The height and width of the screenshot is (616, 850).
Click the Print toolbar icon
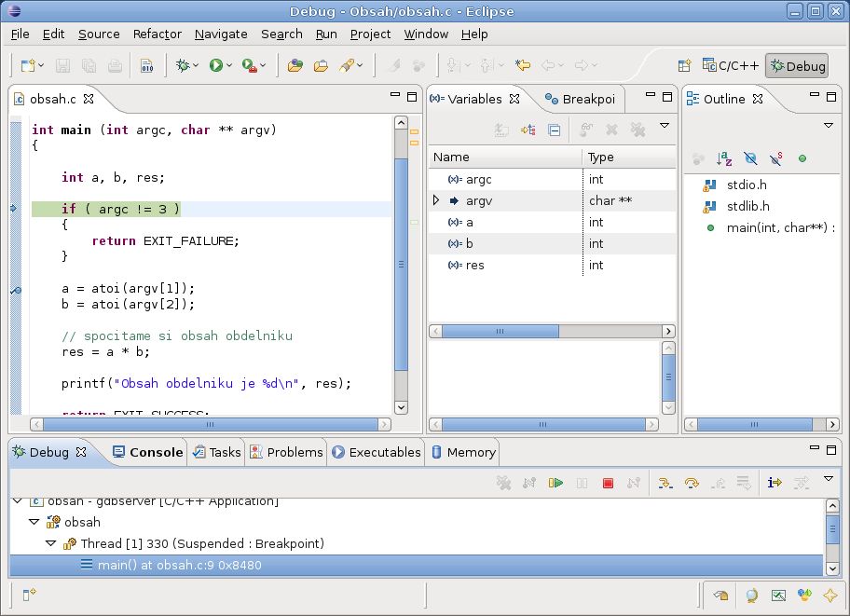point(115,65)
